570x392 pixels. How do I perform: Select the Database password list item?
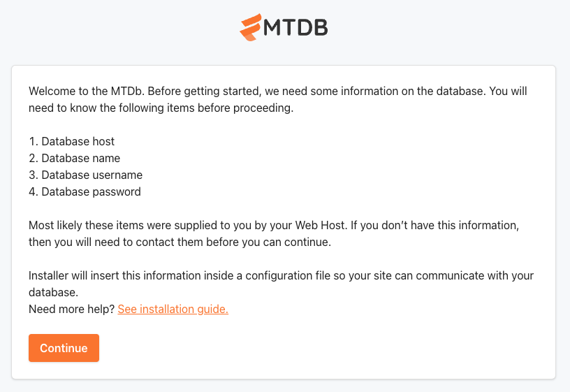pyautogui.click(x=85, y=191)
